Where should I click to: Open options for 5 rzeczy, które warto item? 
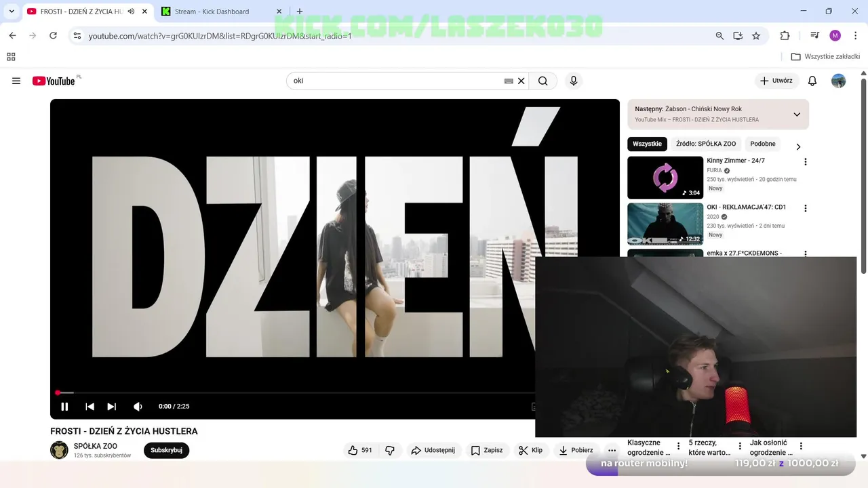pos(740,446)
